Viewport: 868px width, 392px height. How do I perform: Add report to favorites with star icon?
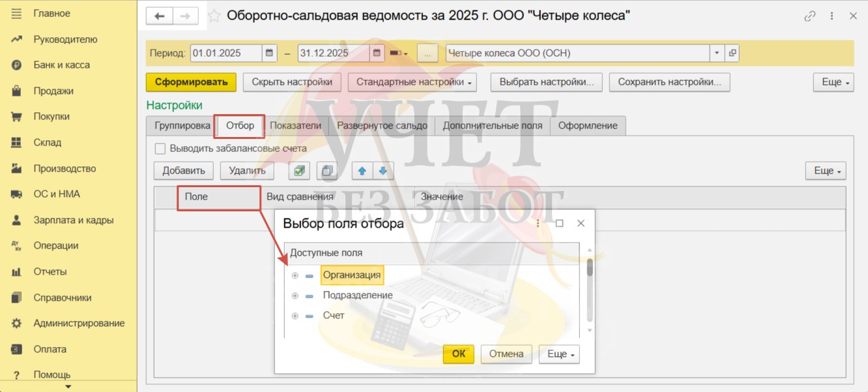tap(214, 16)
